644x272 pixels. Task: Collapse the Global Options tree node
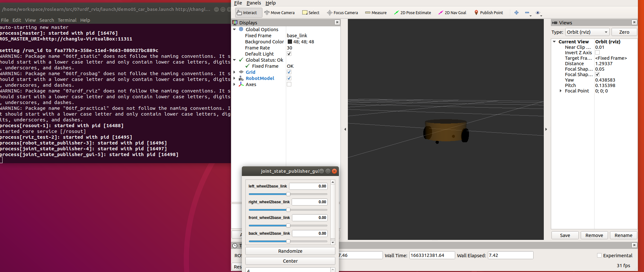234,30
